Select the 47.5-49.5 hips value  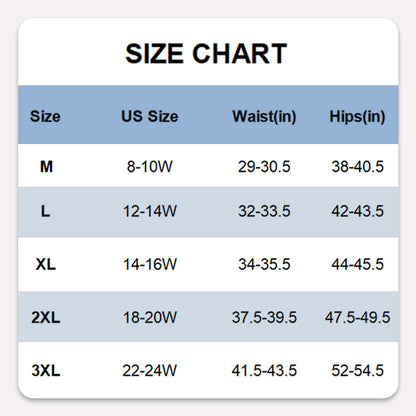pos(357,317)
